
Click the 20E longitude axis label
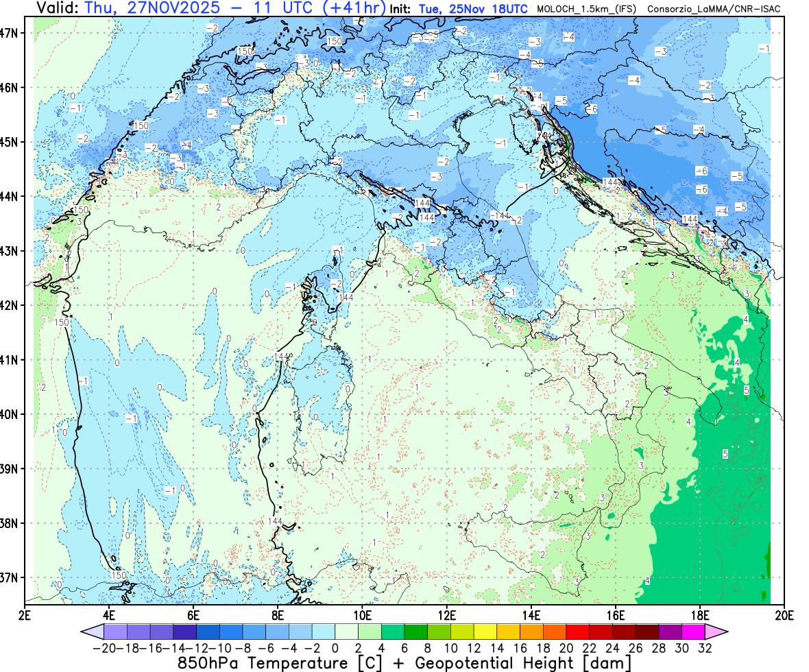coord(784,614)
